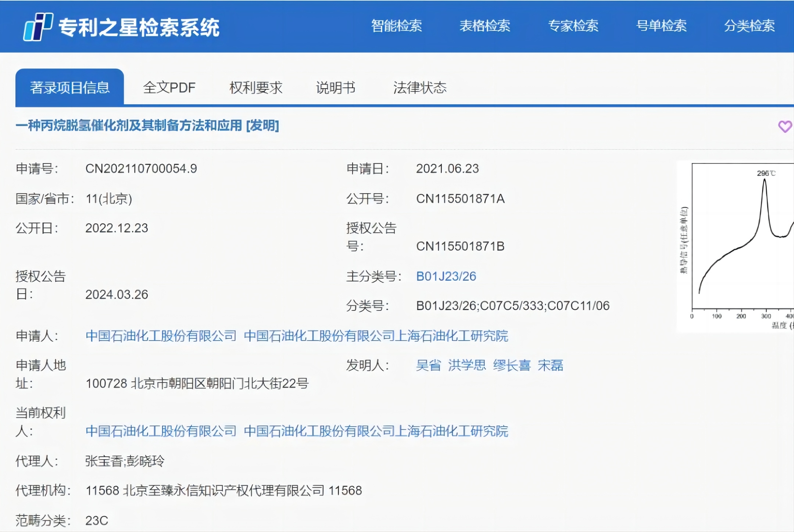
Task: Click application number CN202110700054.9
Action: point(141,169)
